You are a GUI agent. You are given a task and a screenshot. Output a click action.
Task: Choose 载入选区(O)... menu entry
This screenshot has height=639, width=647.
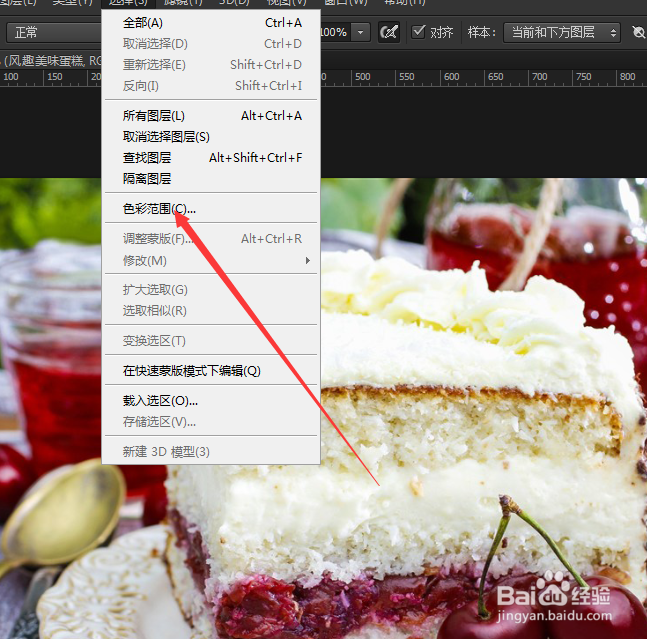pos(211,401)
